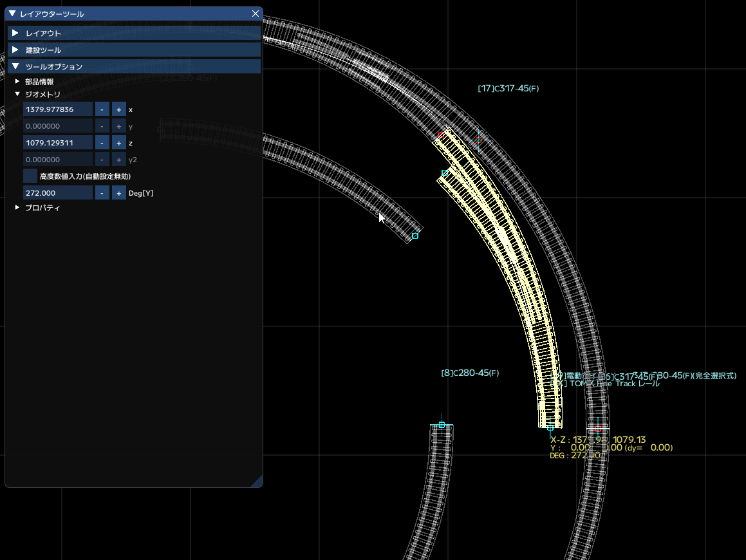This screenshot has width=746, height=560.
Task: Select the [8]C280-45(F) track label
Action: pos(470,373)
